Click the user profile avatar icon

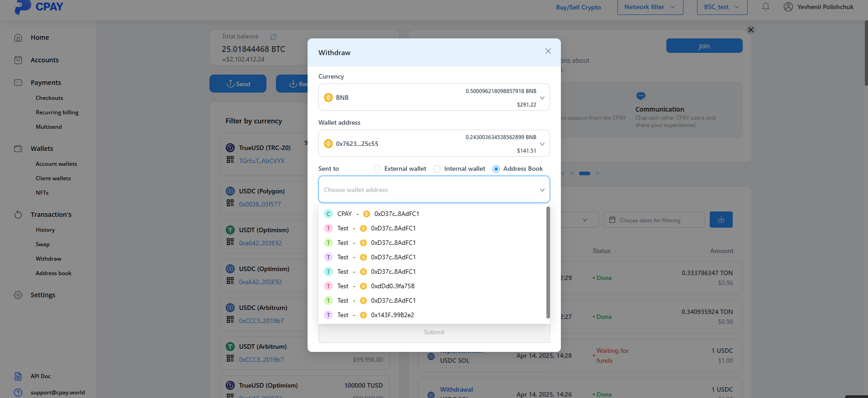(788, 7)
